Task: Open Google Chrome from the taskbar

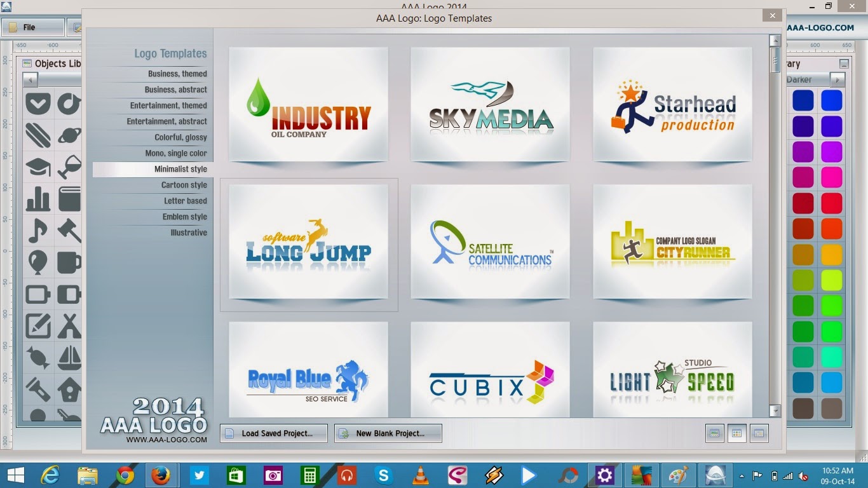Action: click(125, 475)
